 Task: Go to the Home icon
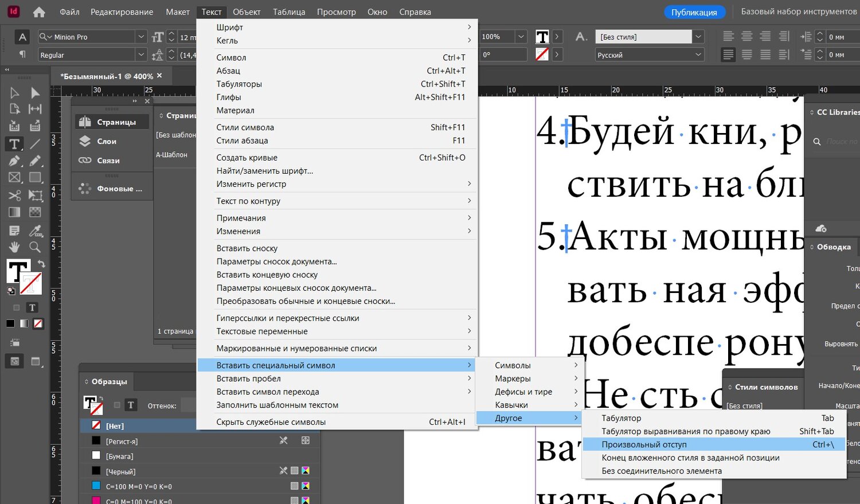pyautogui.click(x=39, y=12)
